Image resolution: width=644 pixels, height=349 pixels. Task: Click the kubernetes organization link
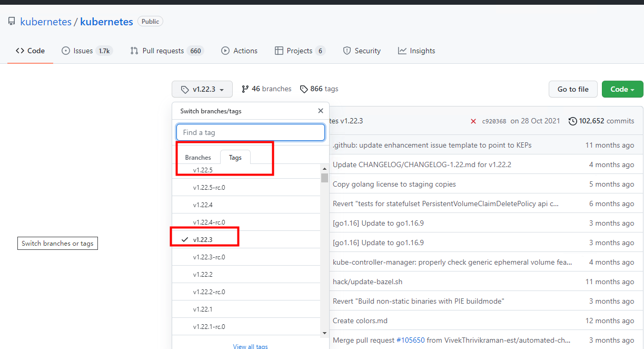click(x=46, y=22)
